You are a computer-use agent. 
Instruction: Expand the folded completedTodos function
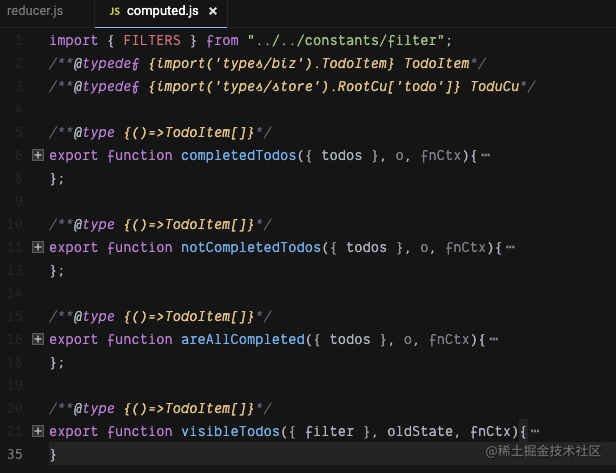pyautogui.click(x=38, y=155)
